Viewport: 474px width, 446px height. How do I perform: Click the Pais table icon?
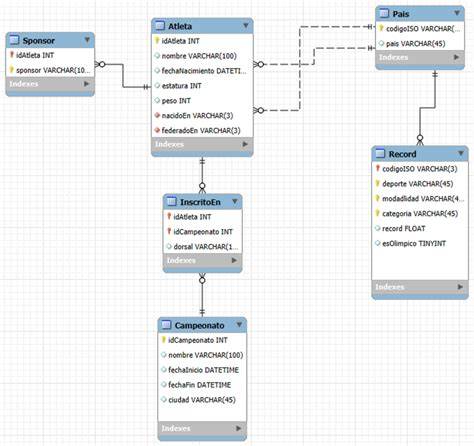384,13
